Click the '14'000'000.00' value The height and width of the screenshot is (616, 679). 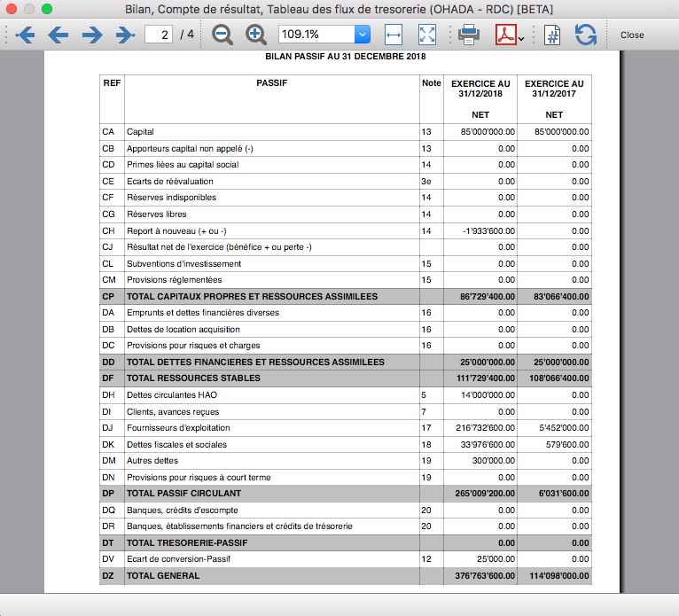[x=488, y=395]
